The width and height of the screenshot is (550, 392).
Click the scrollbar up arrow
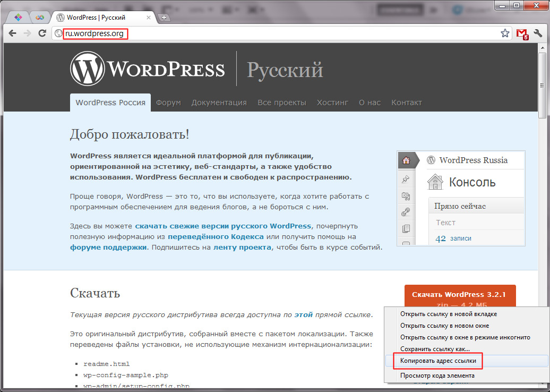coord(543,47)
